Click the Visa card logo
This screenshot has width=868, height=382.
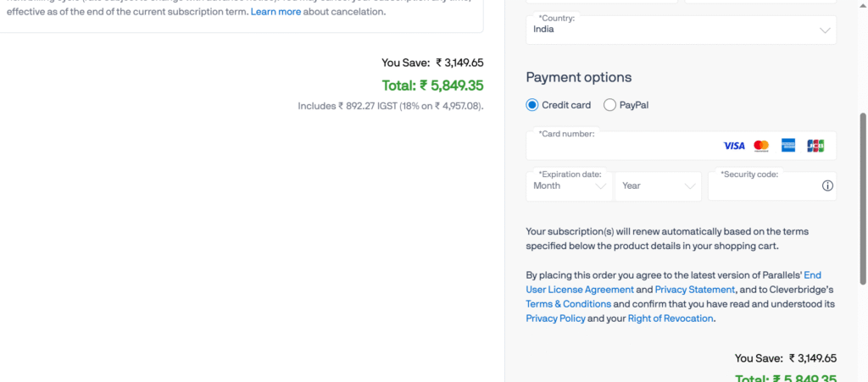[x=733, y=146]
